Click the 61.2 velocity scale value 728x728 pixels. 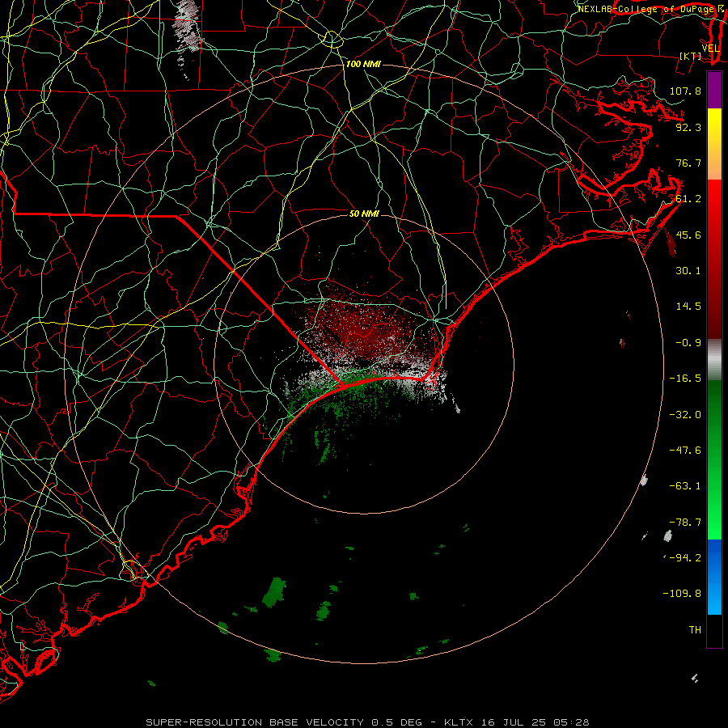click(x=688, y=199)
